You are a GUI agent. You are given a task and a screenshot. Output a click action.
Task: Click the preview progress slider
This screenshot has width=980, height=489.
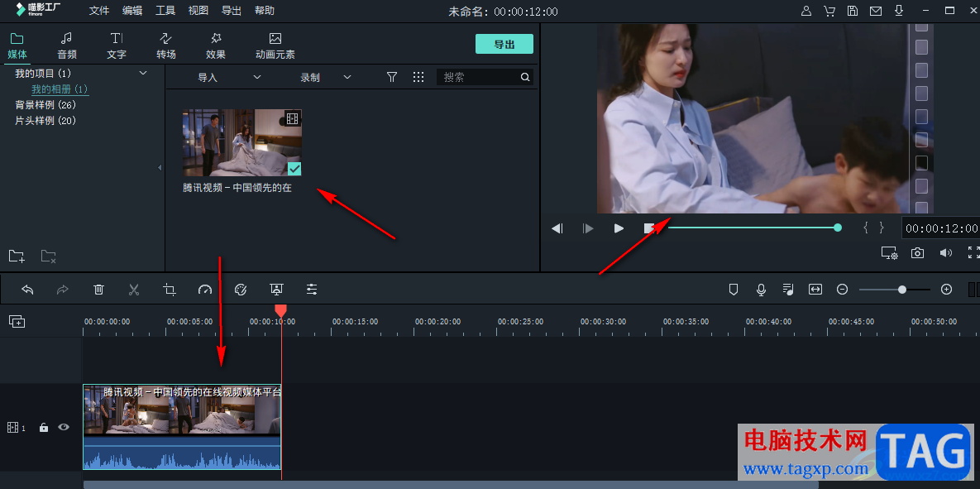tap(754, 228)
